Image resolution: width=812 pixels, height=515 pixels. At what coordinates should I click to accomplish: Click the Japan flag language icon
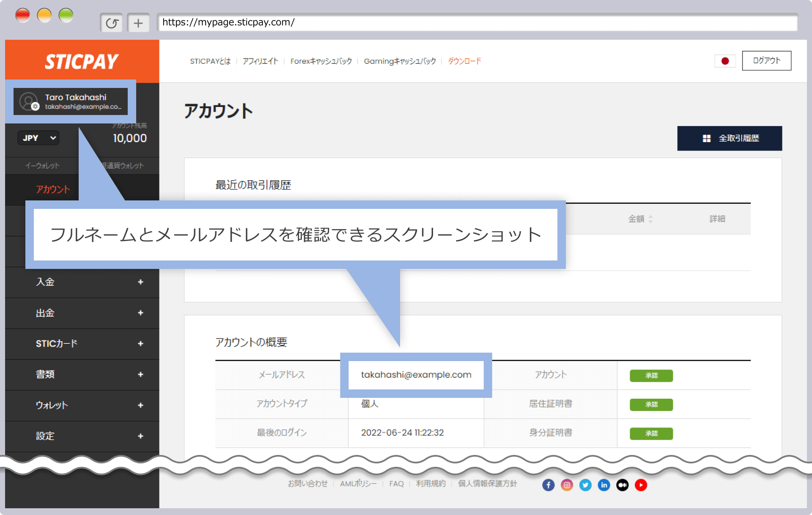[725, 61]
